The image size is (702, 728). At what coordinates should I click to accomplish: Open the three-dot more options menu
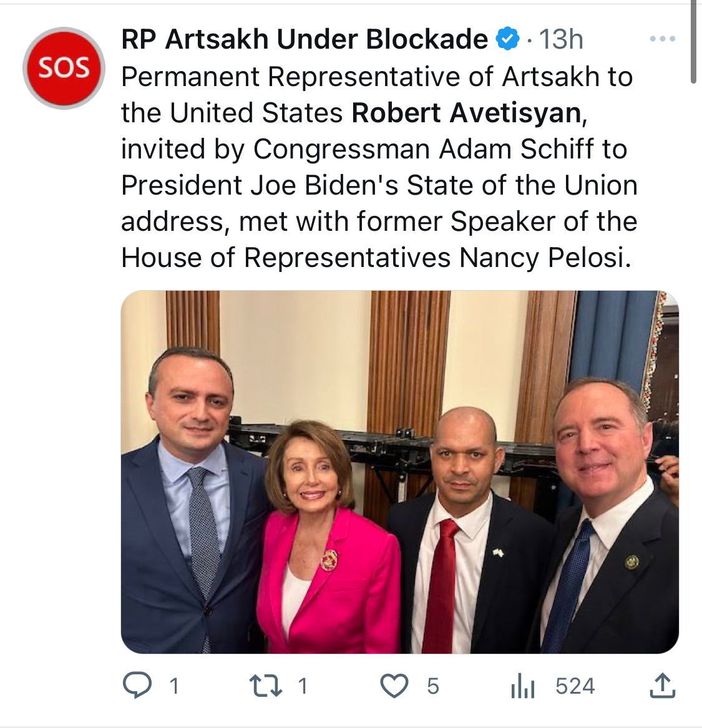coord(662,39)
